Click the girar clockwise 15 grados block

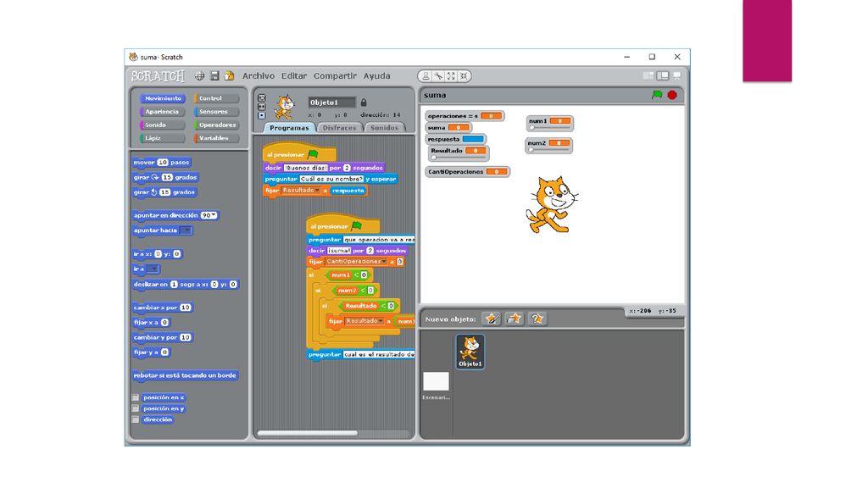coord(165,177)
